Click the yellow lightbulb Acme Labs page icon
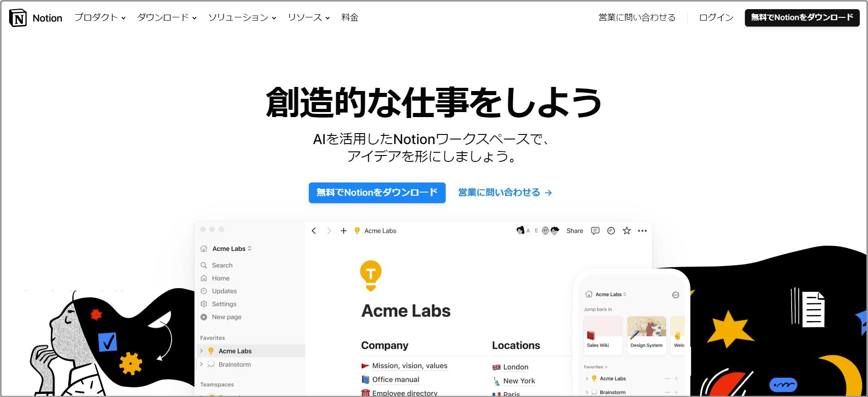Screen dimensions: 868x397 [371, 275]
